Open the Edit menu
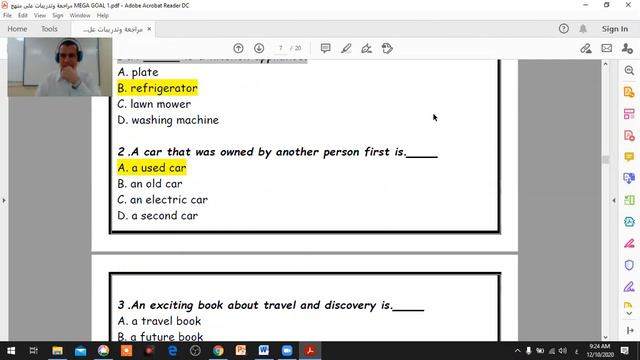The height and width of the screenshot is (360, 640). coord(22,15)
